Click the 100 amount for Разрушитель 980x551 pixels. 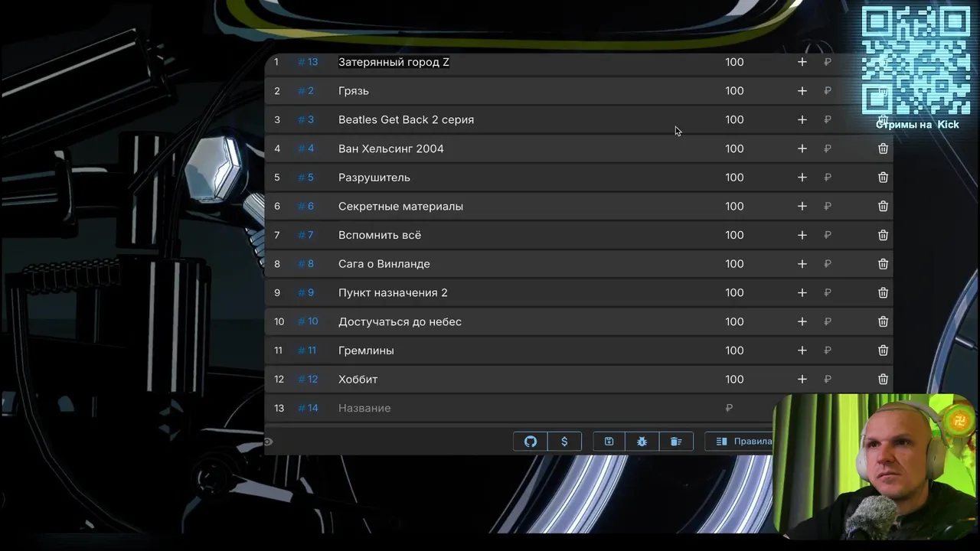coord(734,178)
